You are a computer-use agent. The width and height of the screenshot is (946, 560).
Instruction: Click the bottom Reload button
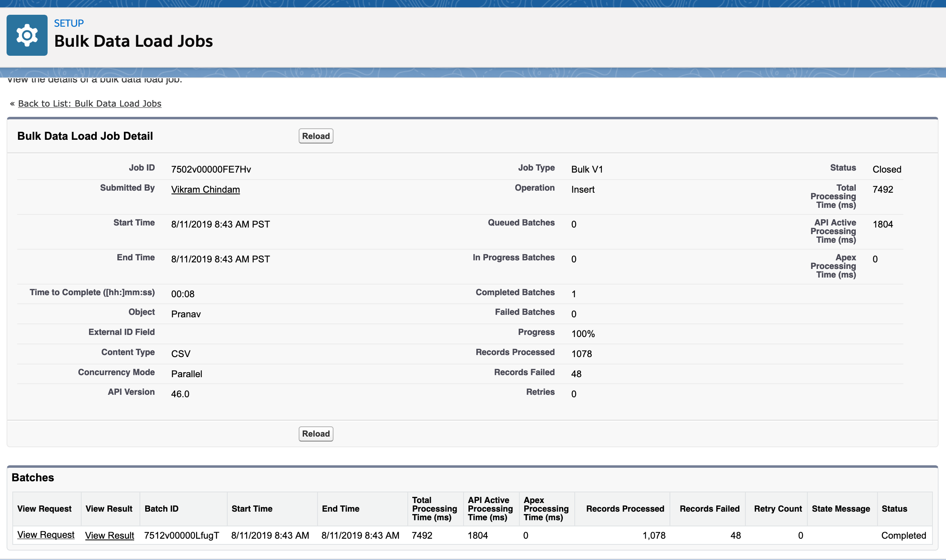point(315,434)
